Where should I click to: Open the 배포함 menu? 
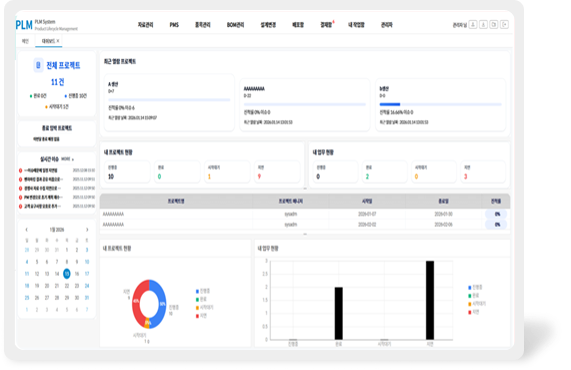tap(298, 25)
